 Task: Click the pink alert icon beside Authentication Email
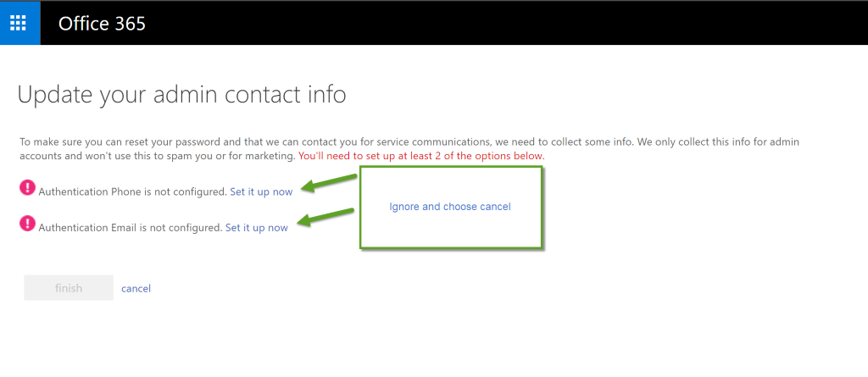tap(27, 223)
